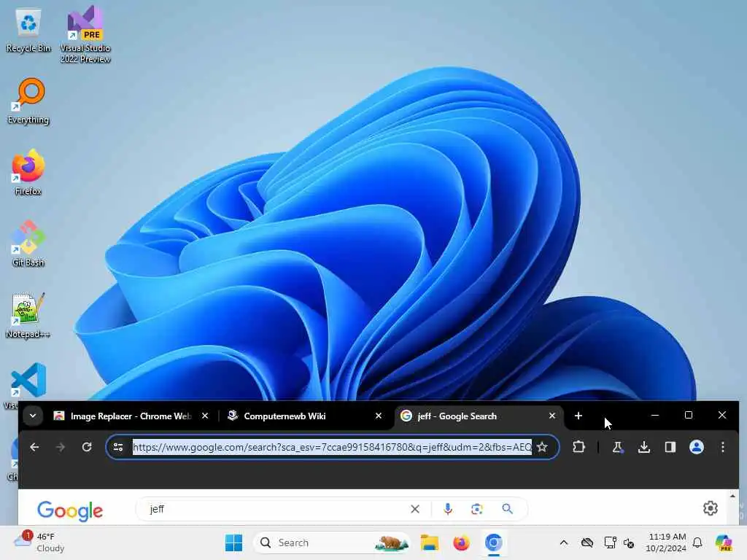Screen dimensions: 747x560
Task: Launch the Notepad++ desktop shortcut
Action: pos(28,315)
